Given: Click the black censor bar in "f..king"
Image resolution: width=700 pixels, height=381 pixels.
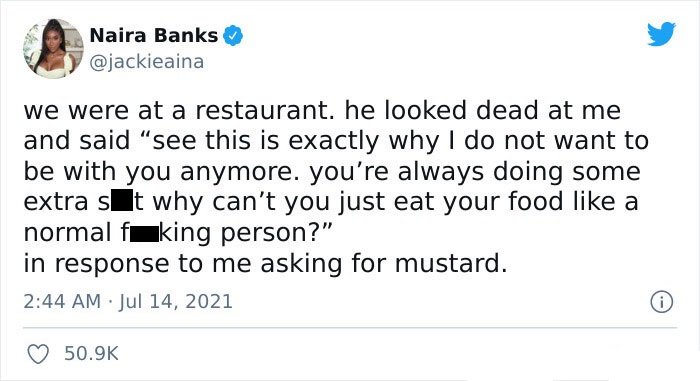Looking at the screenshot, I should (x=144, y=234).
